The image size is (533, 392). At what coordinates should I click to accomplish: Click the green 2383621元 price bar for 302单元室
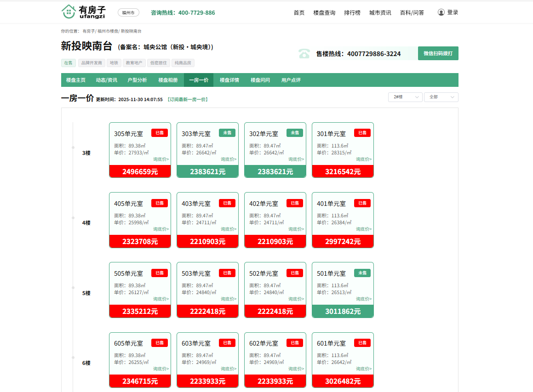click(275, 171)
